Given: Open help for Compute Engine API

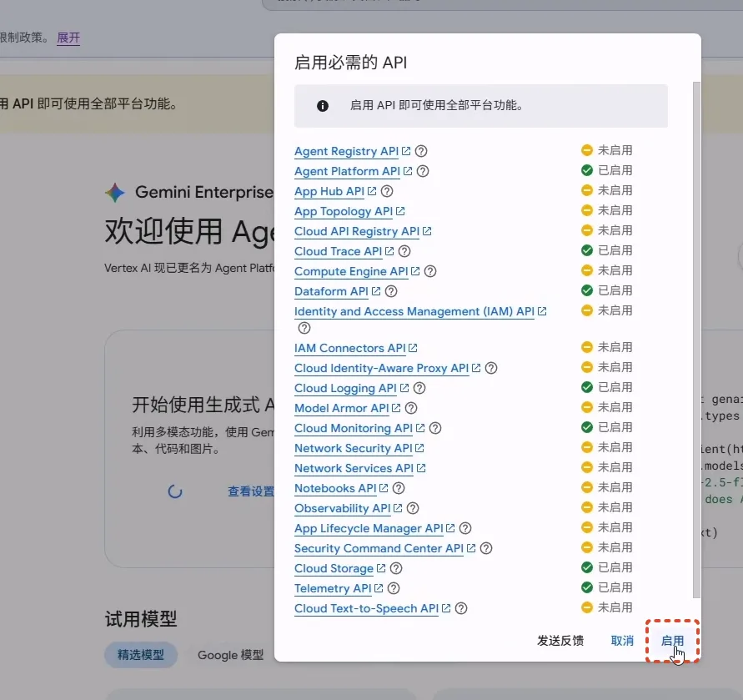Looking at the screenshot, I should 430,271.
